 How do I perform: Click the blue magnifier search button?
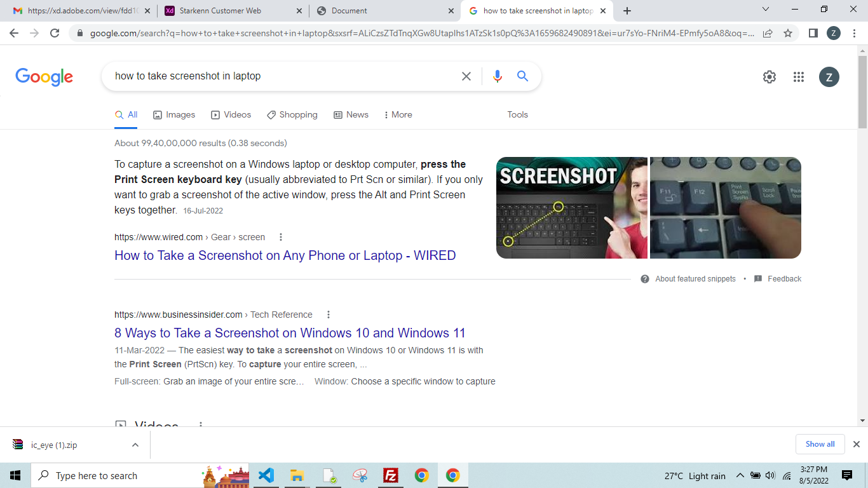coord(522,76)
